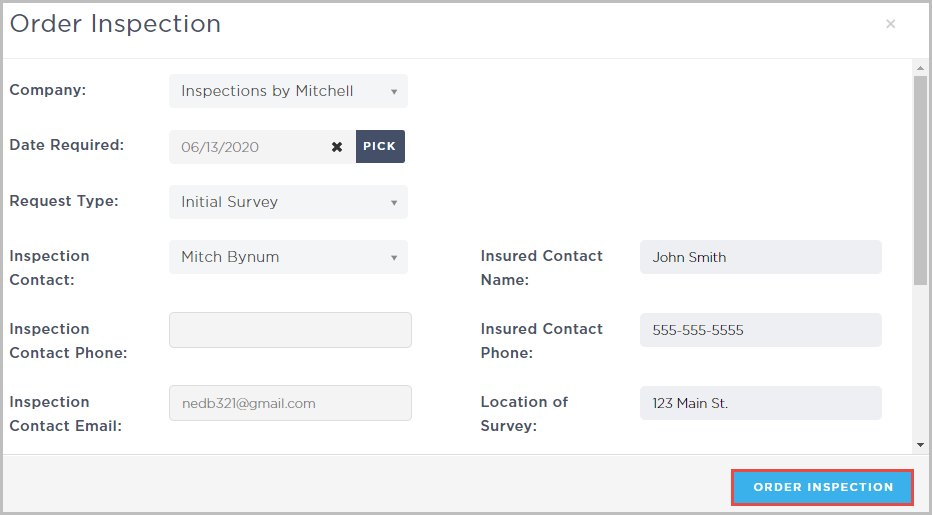
Task: Focus the Inspection Contact Phone field
Action: 290,330
